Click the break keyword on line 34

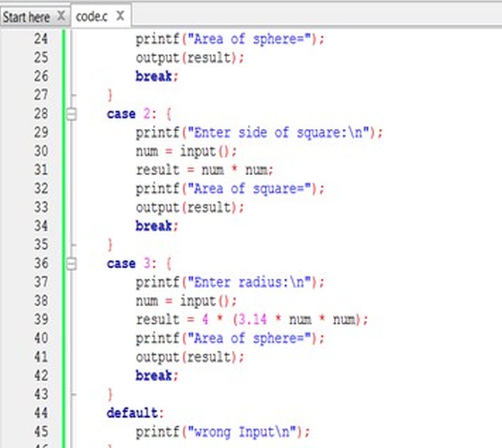click(x=154, y=226)
